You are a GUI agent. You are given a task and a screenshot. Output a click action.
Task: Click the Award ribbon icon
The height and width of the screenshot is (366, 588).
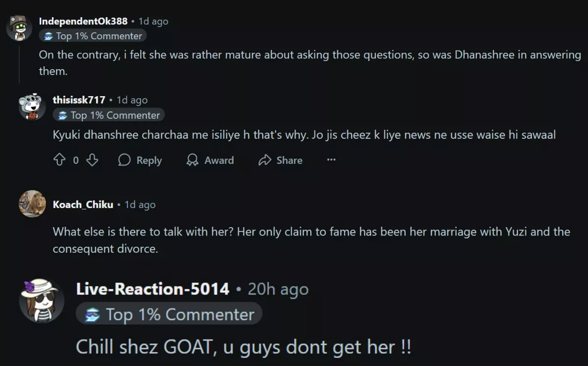(193, 160)
